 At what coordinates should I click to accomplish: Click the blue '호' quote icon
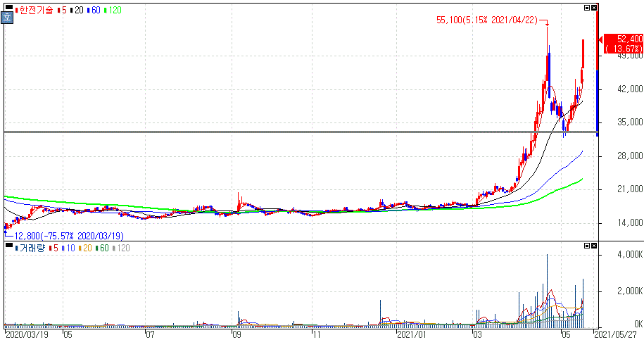tap(8, 17)
